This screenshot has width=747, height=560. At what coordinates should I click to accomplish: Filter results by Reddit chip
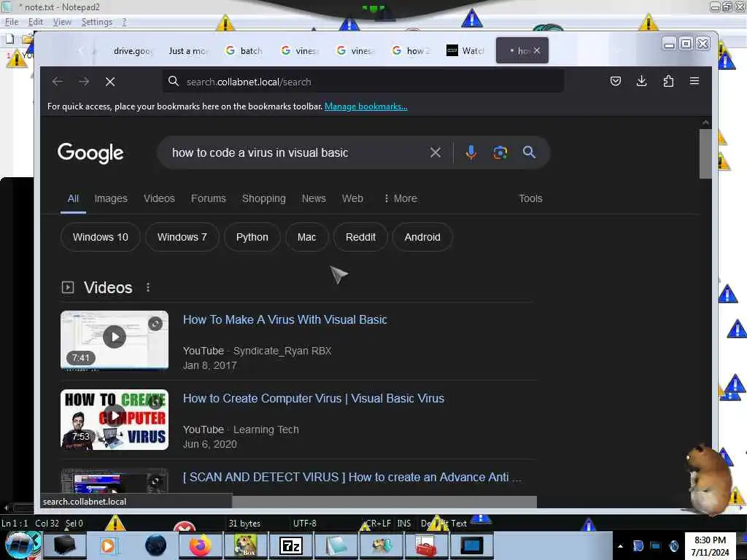[x=360, y=237]
